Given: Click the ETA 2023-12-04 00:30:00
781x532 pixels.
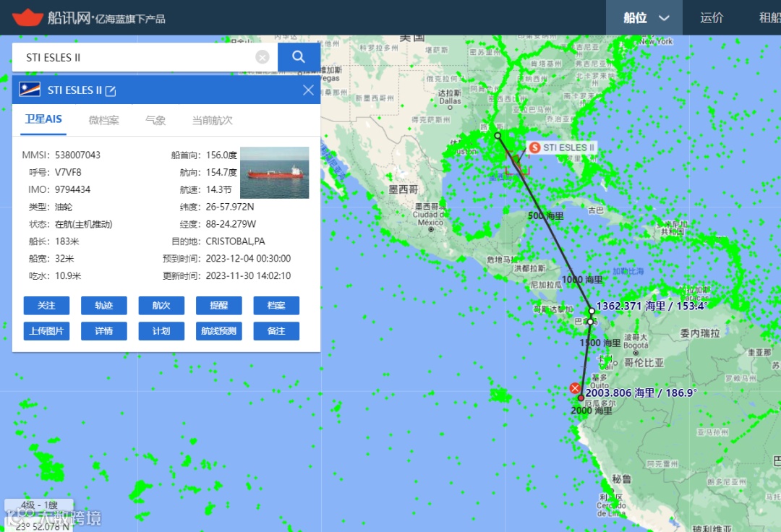Looking at the screenshot, I should click(x=249, y=258).
